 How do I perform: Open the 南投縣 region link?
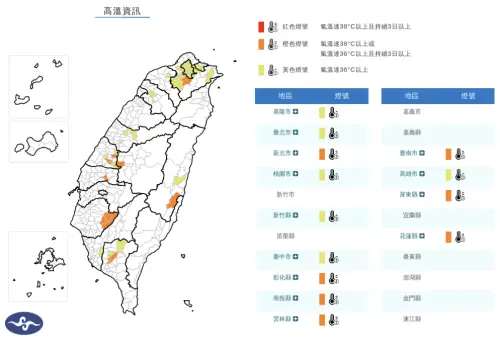click(x=282, y=298)
